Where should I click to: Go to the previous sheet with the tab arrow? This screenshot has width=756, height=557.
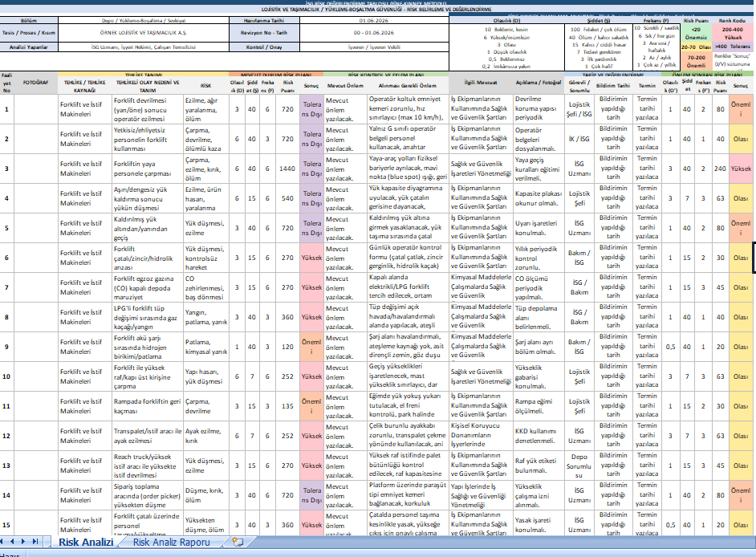click(12, 542)
